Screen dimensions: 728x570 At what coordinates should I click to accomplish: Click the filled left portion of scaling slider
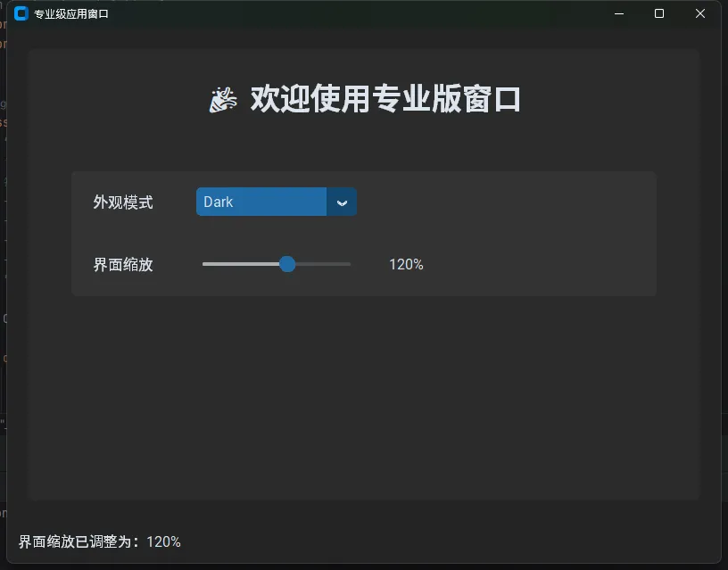(239, 264)
